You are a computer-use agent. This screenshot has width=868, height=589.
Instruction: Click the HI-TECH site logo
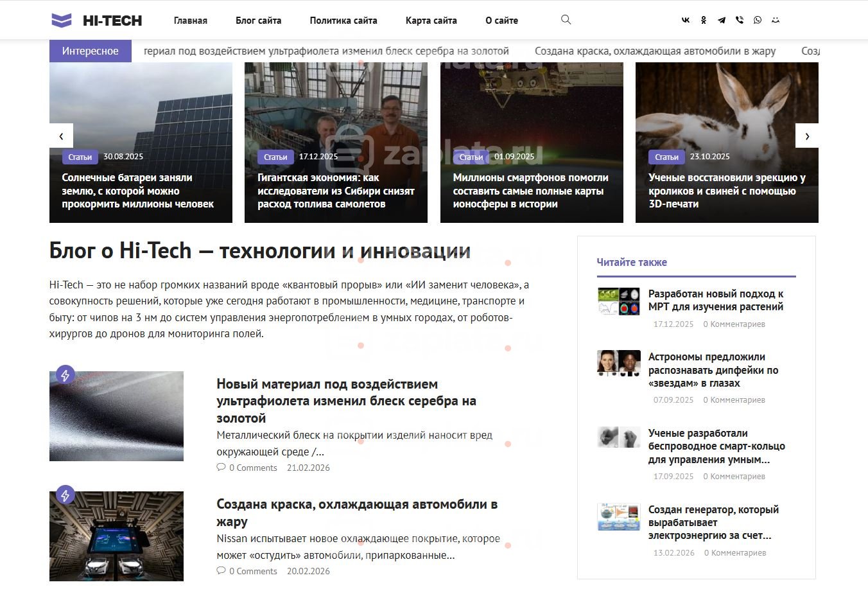coord(96,21)
